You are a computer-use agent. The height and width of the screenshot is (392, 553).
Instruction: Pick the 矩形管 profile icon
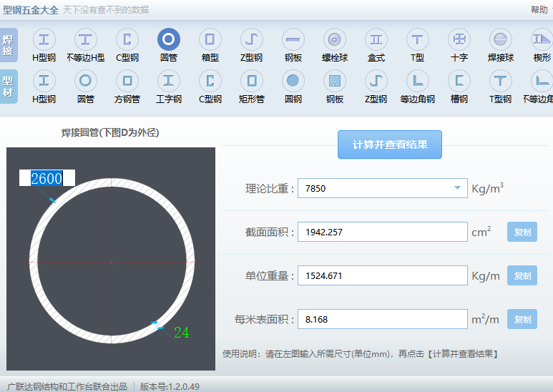coord(252,81)
